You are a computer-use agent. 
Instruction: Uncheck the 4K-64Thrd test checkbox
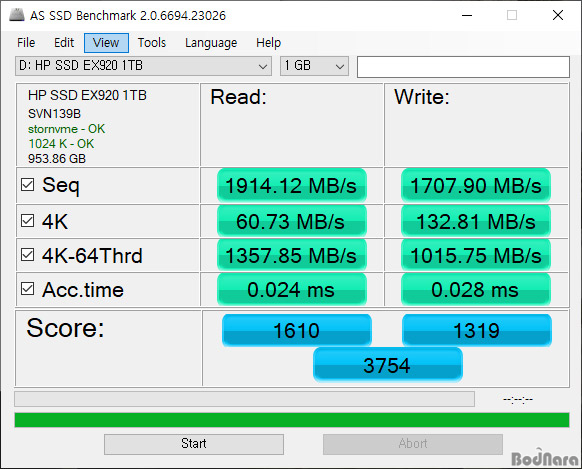[x=27, y=255]
